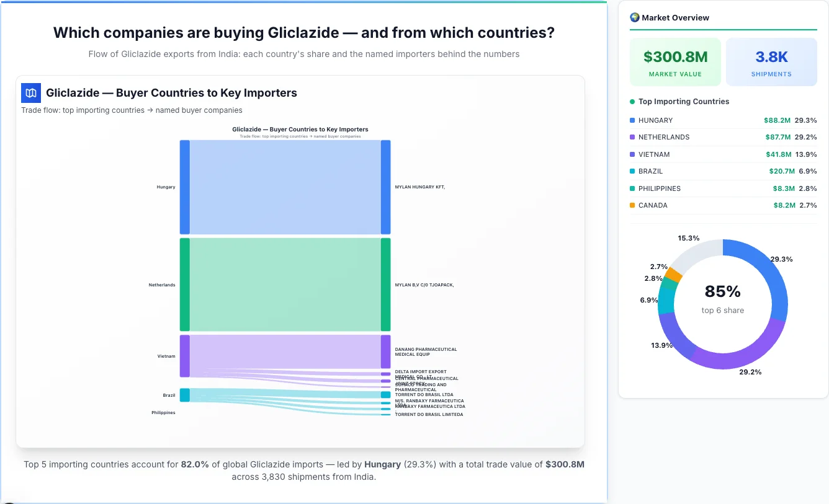Select the SHIPMENTS stat card

(771, 61)
